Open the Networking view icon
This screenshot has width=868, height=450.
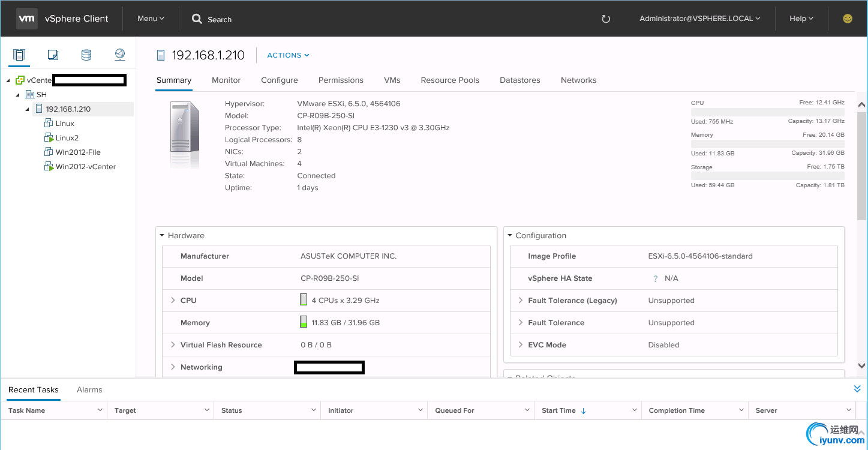tap(120, 55)
